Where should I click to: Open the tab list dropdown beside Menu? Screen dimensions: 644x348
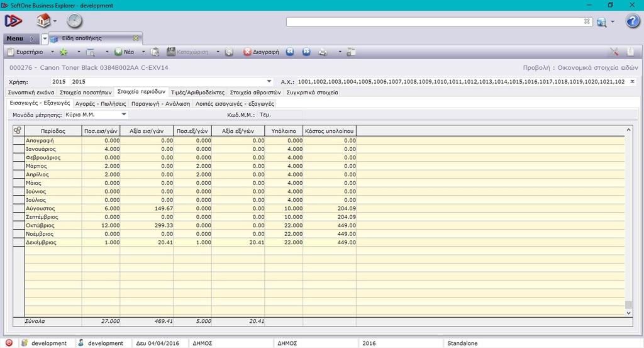tap(45, 38)
